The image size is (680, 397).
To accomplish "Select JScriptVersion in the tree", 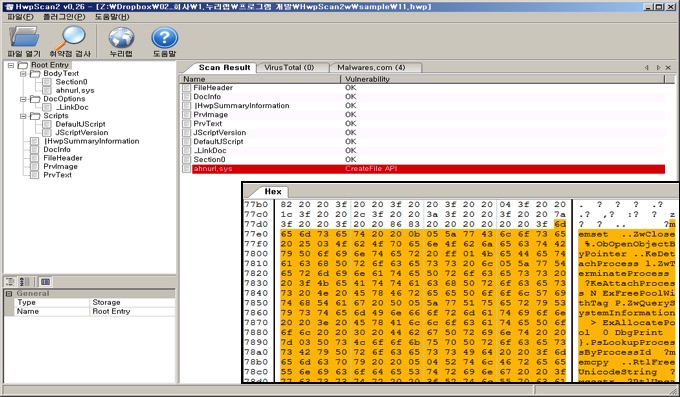I will pyautogui.click(x=82, y=133).
